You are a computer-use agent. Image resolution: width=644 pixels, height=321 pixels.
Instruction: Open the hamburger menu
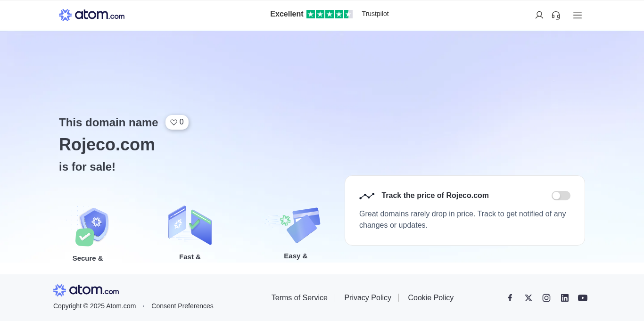pos(578,15)
